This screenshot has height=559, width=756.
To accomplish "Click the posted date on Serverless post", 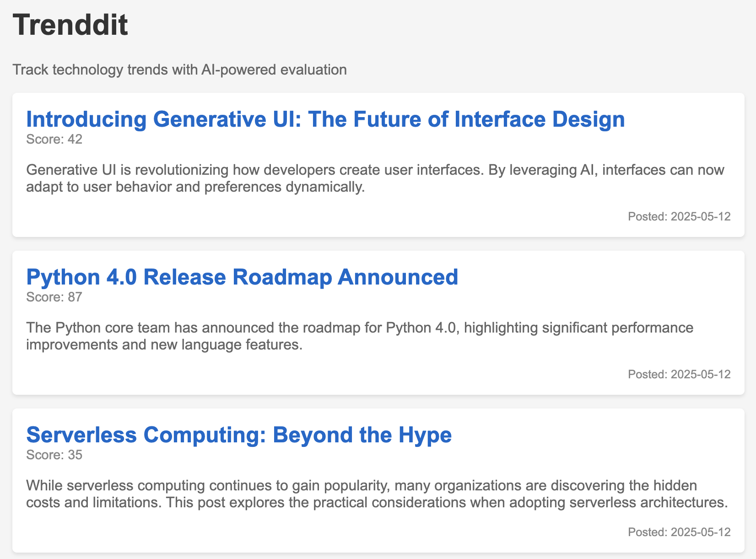I will click(x=679, y=532).
